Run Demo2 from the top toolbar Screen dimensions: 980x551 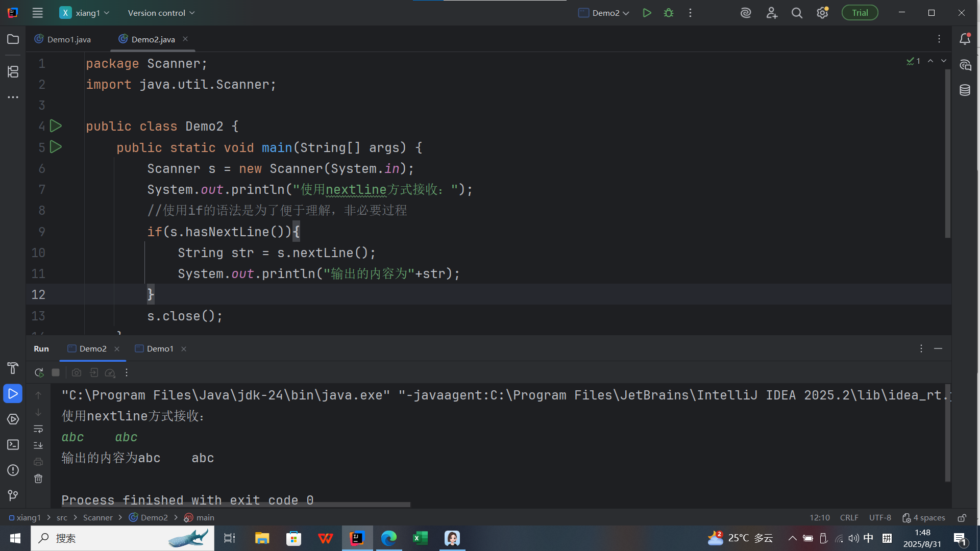pyautogui.click(x=647, y=13)
